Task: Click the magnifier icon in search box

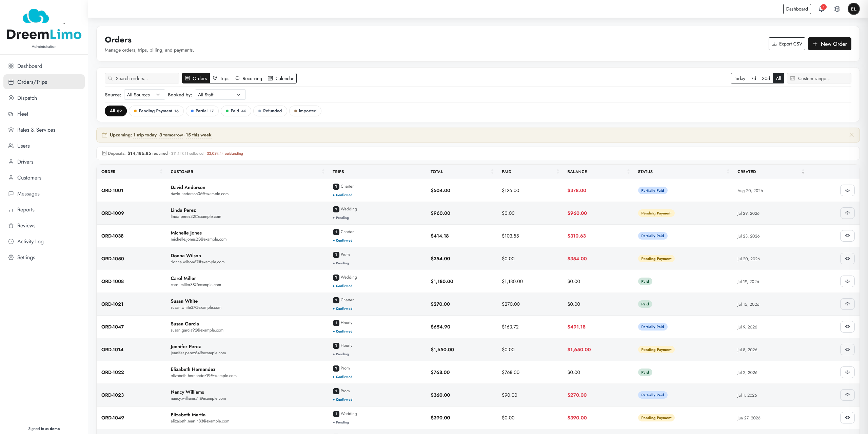Action: click(110, 78)
